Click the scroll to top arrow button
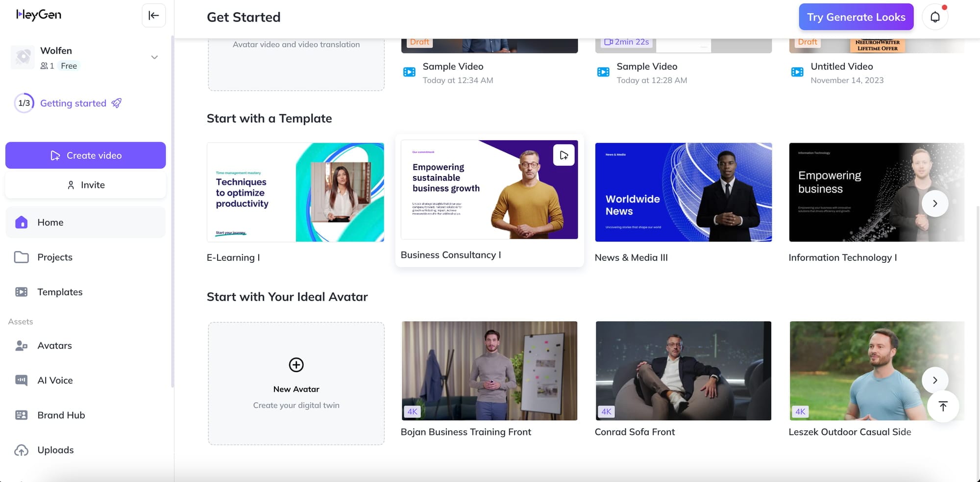This screenshot has height=482, width=980. click(943, 406)
